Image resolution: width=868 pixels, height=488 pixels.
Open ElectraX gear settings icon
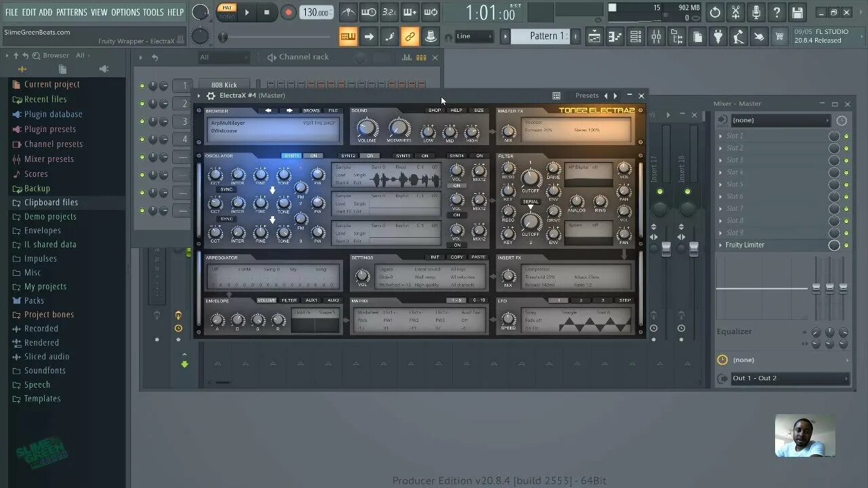coord(211,96)
